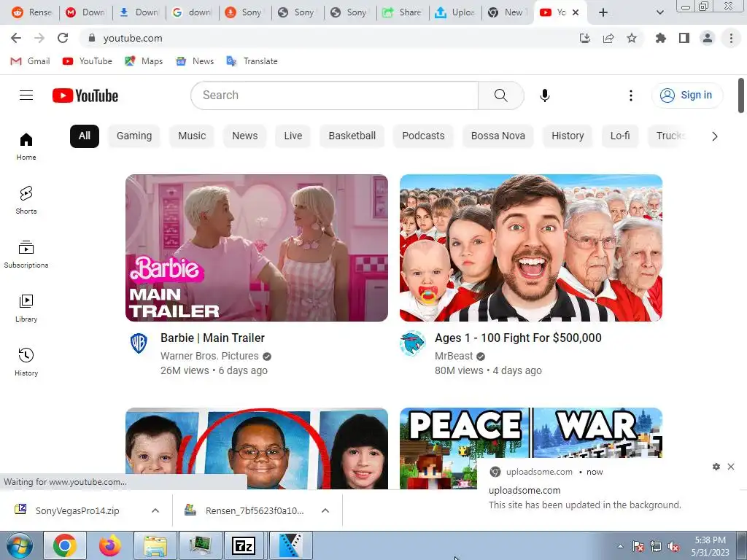Click the magnifier search button
Viewport: 747px width, 560px height.
point(500,96)
